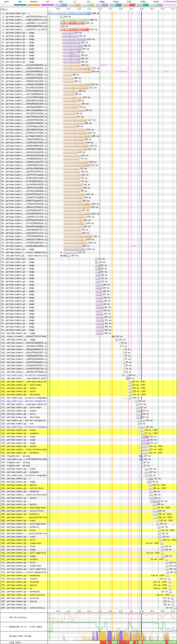Select the JS Execution legend swatch

170,5
